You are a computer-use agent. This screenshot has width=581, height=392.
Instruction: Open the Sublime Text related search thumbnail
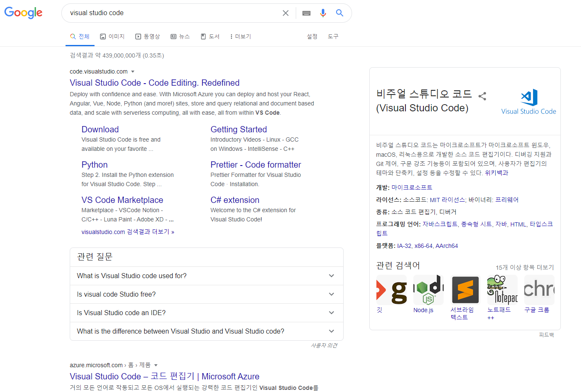(465, 290)
